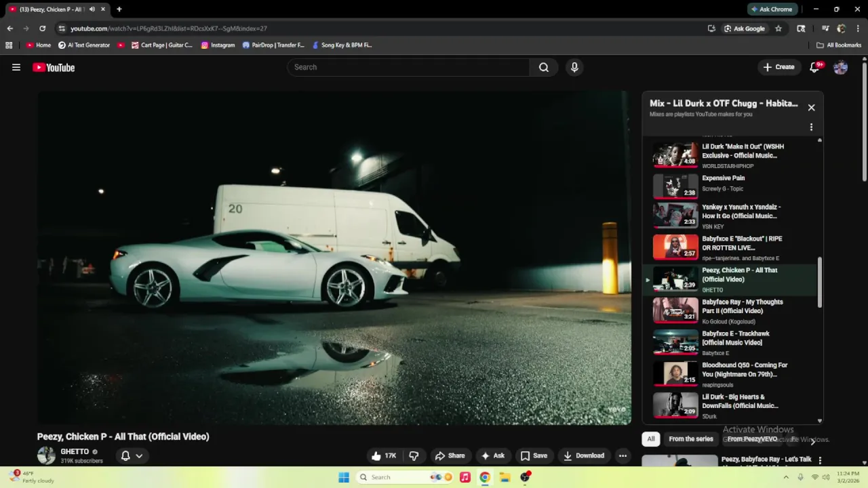
Task: Open Song Key & BPM bookmark
Action: (342, 45)
